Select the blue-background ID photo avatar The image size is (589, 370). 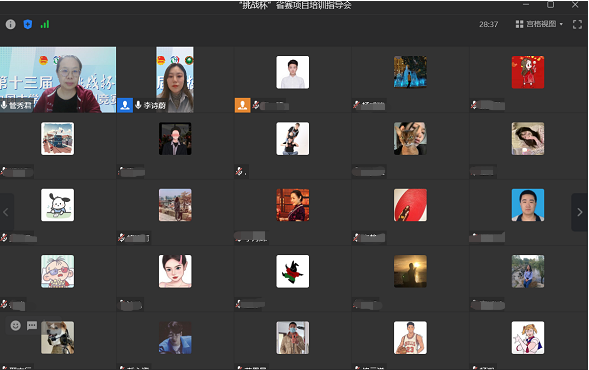tap(528, 205)
